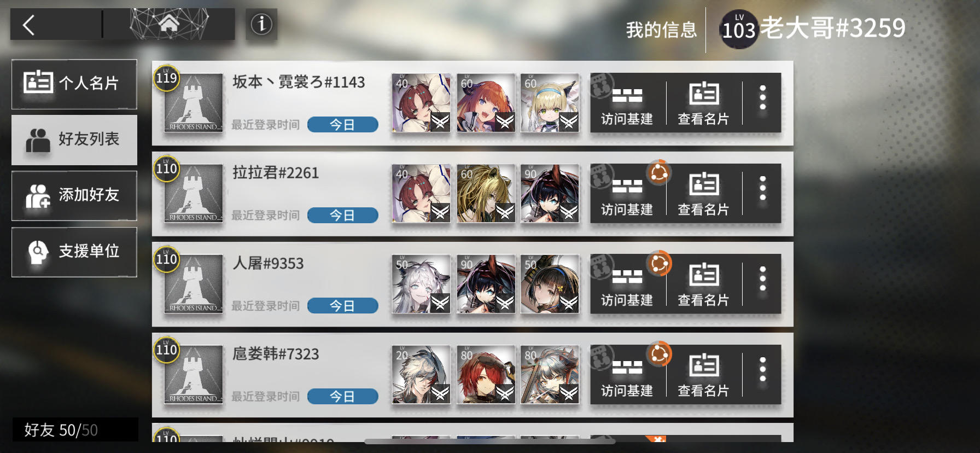This screenshot has width=980, height=453.
Task: Click orange clue icon on 拉拉君 row
Action: point(659,173)
